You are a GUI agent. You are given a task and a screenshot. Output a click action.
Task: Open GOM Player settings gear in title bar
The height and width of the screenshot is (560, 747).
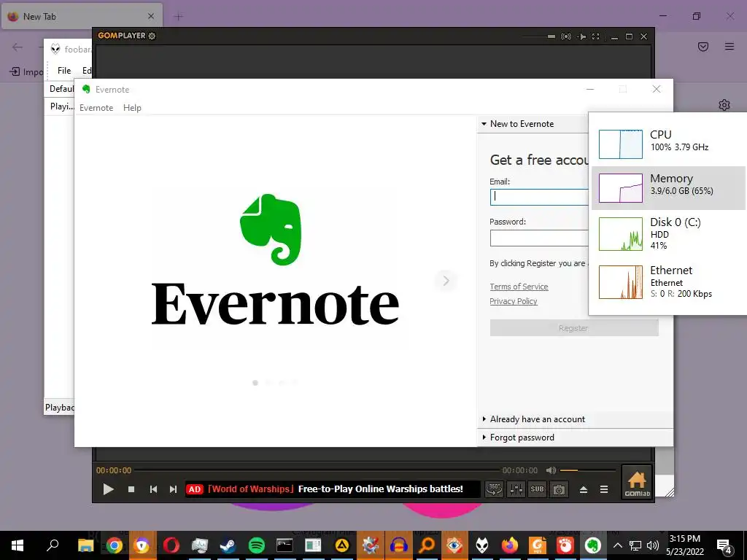152,36
